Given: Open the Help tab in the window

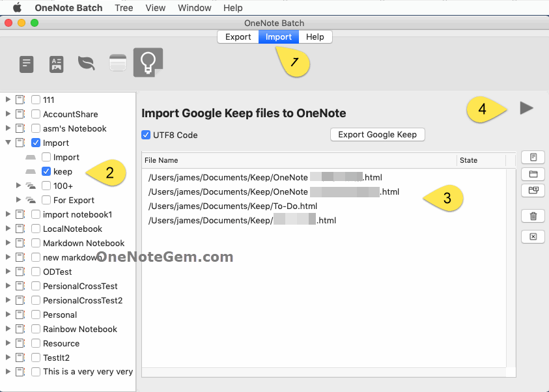Looking at the screenshot, I should pos(315,36).
